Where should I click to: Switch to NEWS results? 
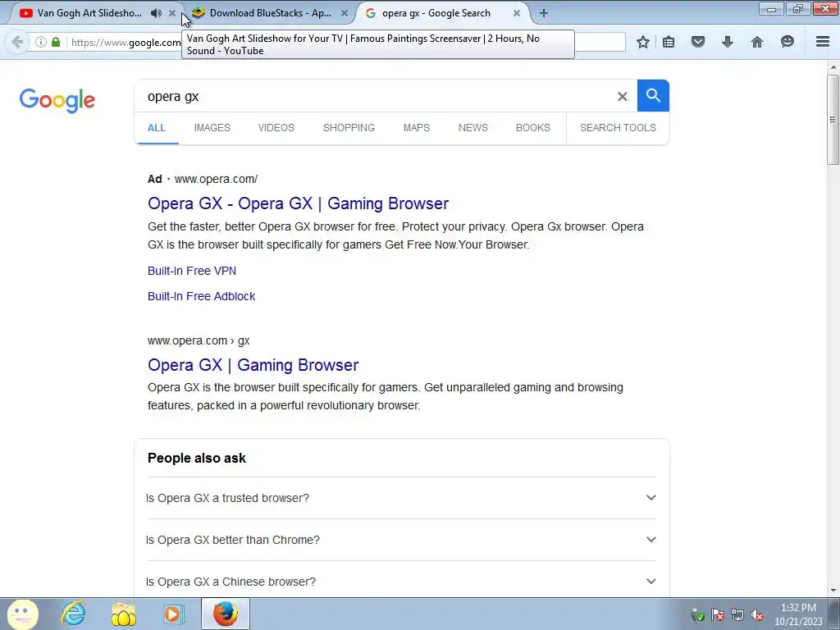[473, 127]
